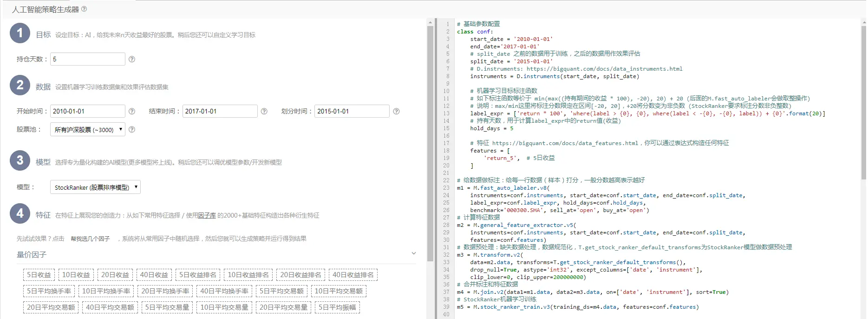Select the 20日平均交易额 factor tag
868x319 pixels.
tap(51, 307)
